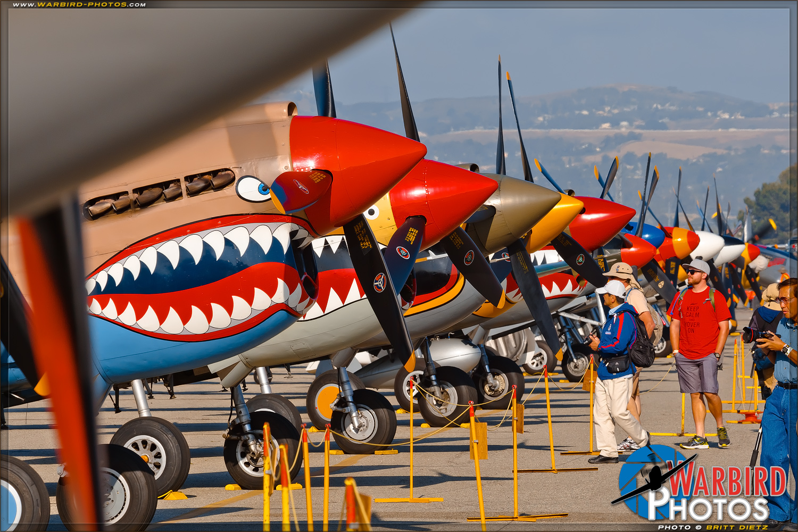This screenshot has height=532, width=798.
Task: Open the www.warbird-photos.com URL watermark
Action: pos(79,5)
